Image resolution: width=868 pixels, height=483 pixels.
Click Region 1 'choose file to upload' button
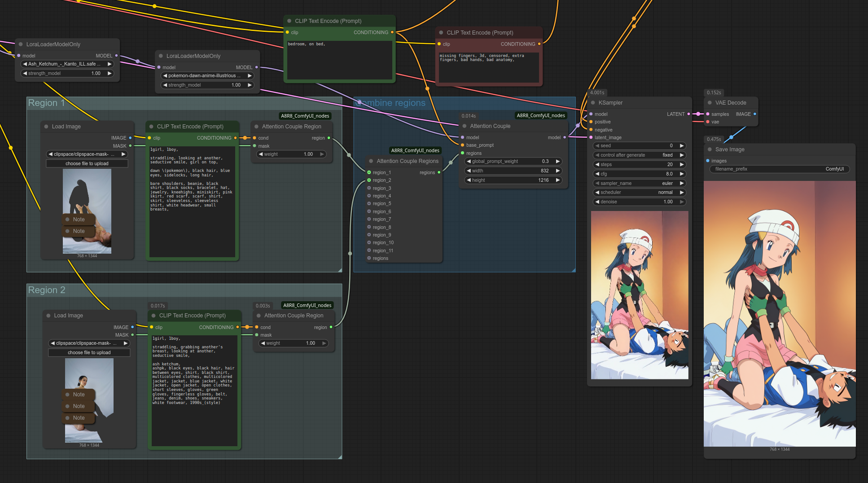point(87,163)
